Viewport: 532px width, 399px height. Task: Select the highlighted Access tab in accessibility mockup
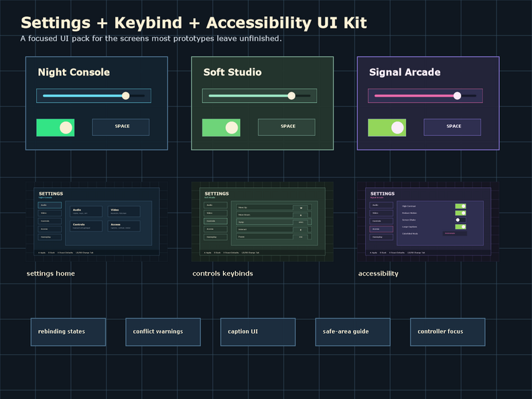[x=381, y=229]
